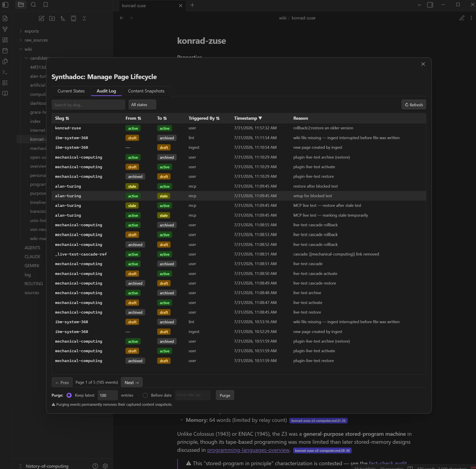
Task: Open the sources file in tree
Action: [32, 293]
